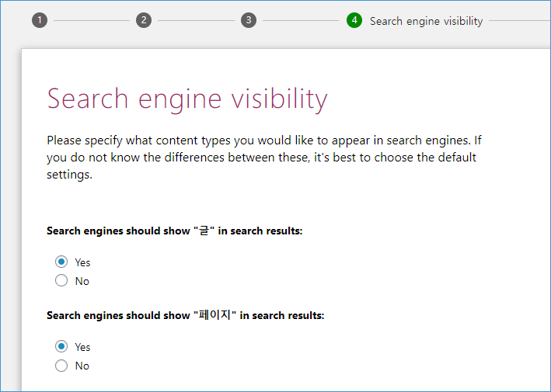
Task: Click the "Please specify what content types" paragraph
Action: pyautogui.click(x=264, y=158)
